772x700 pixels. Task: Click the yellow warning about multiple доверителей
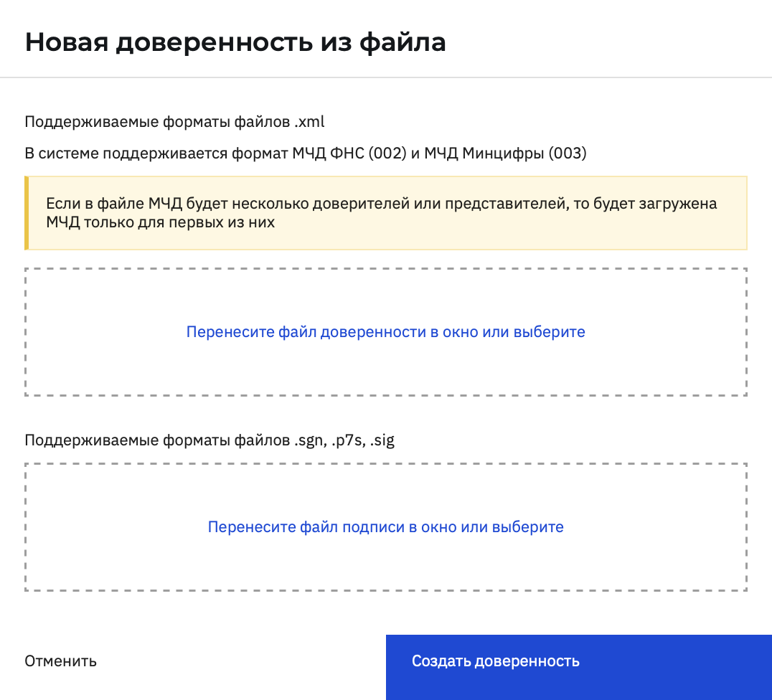coord(385,213)
